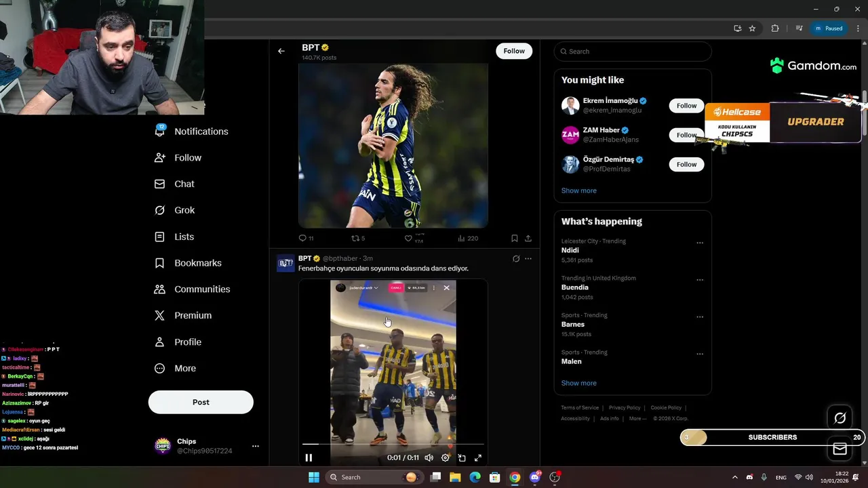This screenshot has height=488, width=868.
Task: Open the Ndidi trending topic
Action: coord(633,250)
